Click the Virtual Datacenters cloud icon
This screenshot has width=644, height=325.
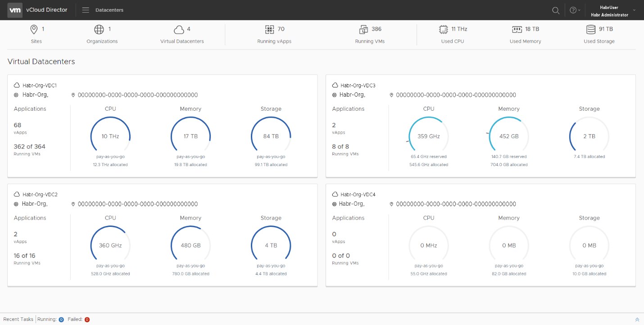(x=179, y=30)
